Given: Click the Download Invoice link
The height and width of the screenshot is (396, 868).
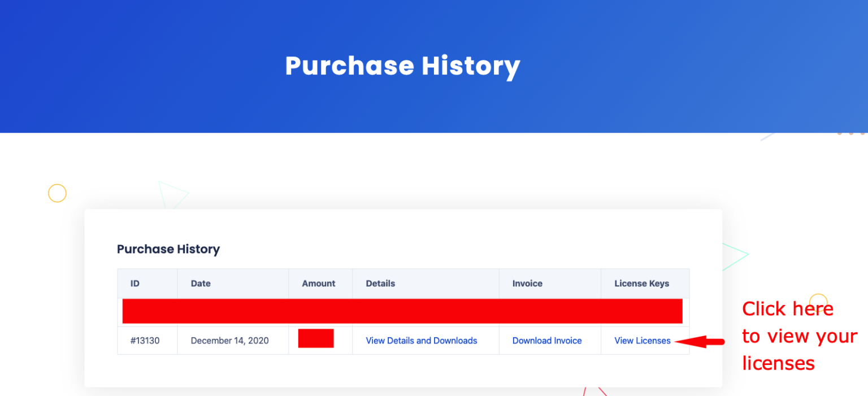Looking at the screenshot, I should [x=546, y=341].
